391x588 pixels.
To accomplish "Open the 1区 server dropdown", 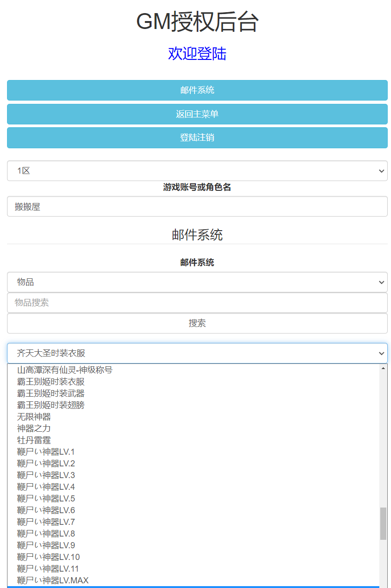I will click(x=197, y=171).
